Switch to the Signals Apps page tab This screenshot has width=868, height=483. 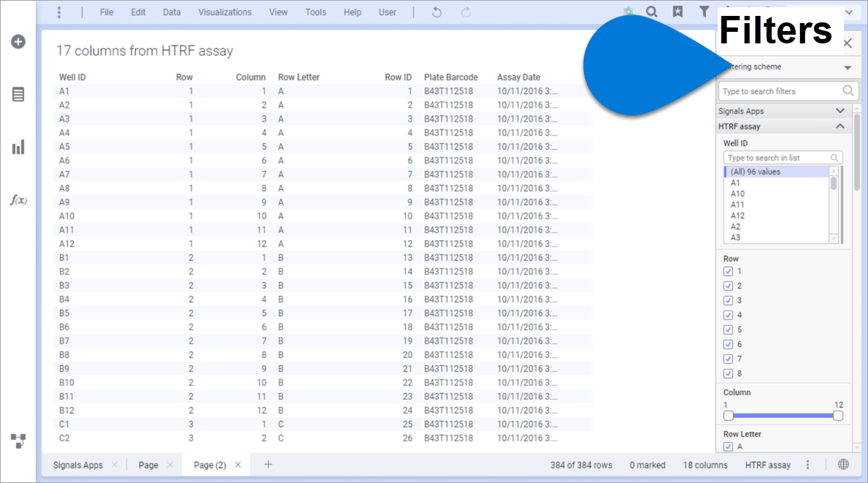77,465
